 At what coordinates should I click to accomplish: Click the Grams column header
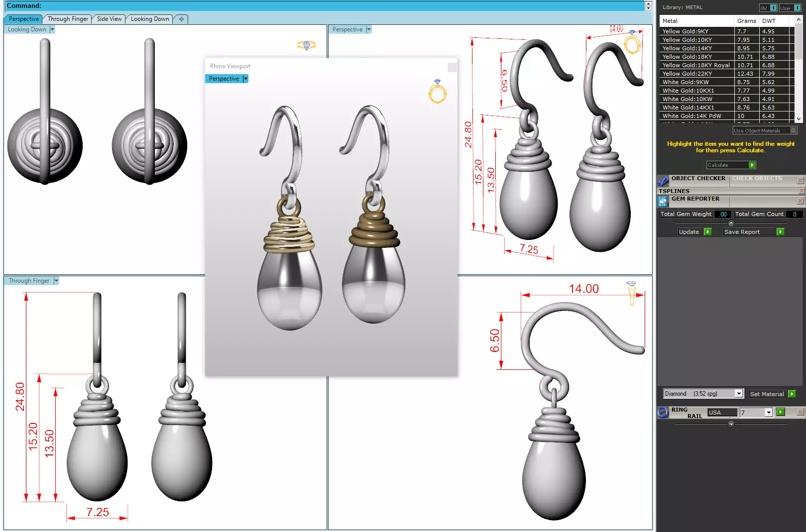pos(746,21)
